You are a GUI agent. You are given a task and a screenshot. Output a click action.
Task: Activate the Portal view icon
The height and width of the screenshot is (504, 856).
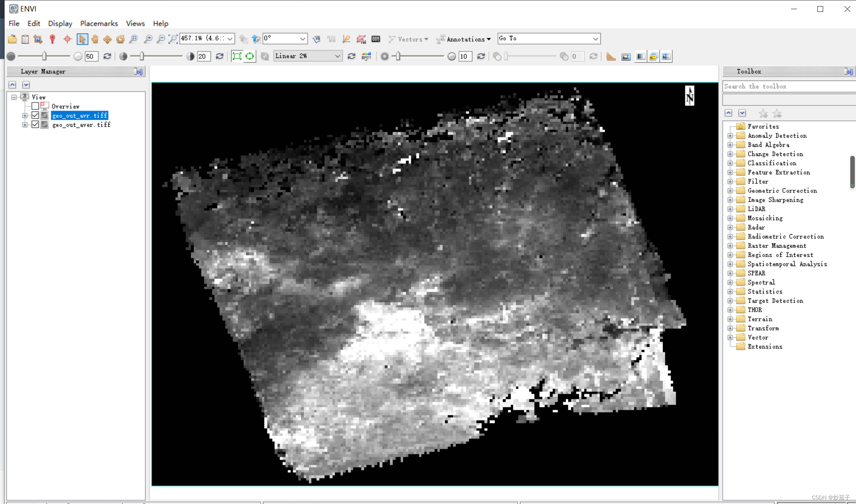626,57
